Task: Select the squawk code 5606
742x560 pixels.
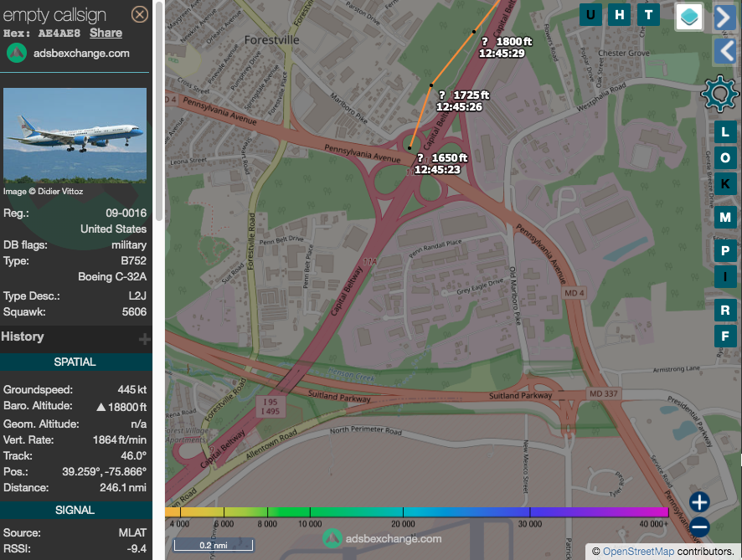Action: pos(134,311)
